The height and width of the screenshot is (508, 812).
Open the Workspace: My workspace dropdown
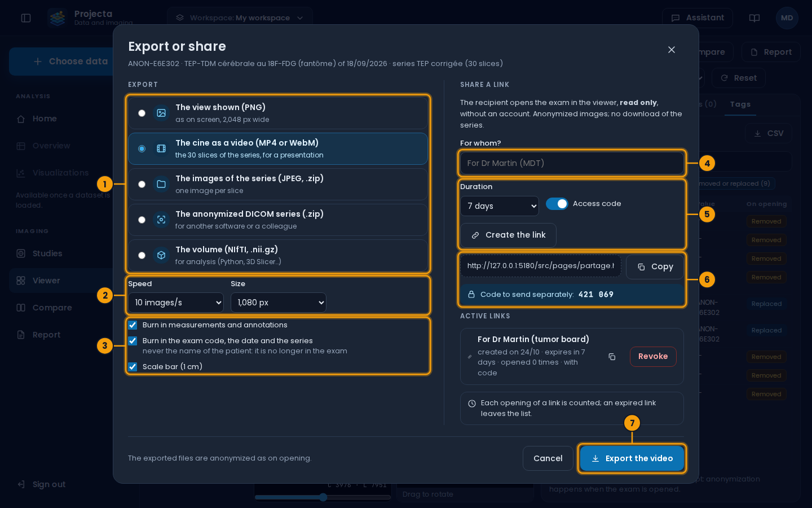[240, 18]
